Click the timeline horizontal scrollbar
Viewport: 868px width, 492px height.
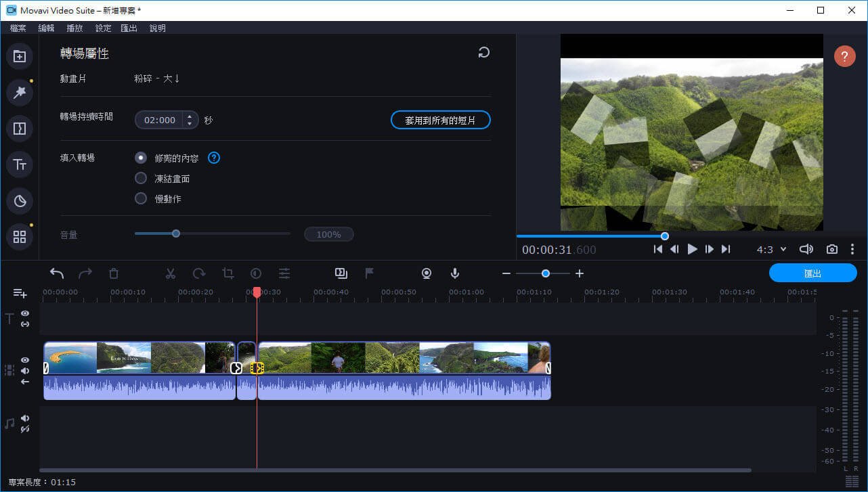(x=395, y=470)
